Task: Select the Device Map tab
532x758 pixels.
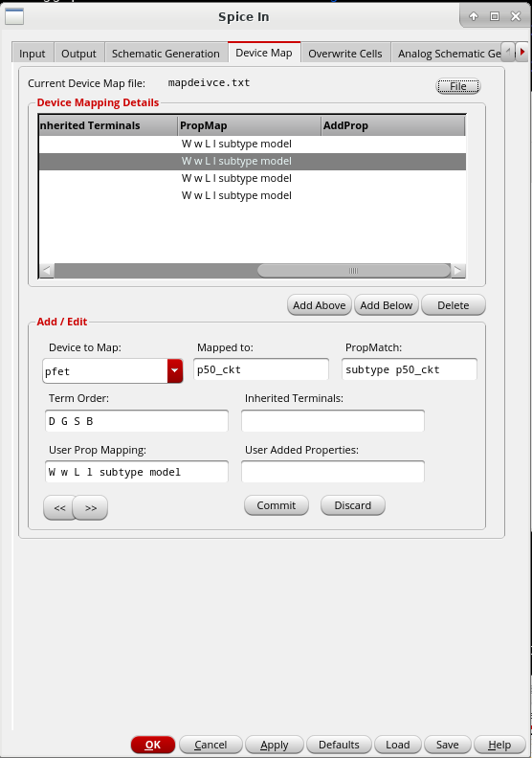Action: point(264,53)
